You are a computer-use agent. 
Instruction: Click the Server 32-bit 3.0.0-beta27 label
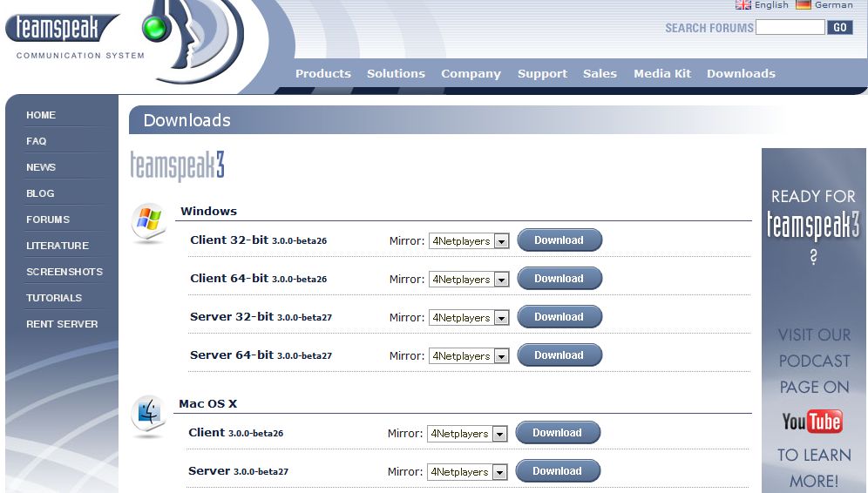(x=261, y=317)
